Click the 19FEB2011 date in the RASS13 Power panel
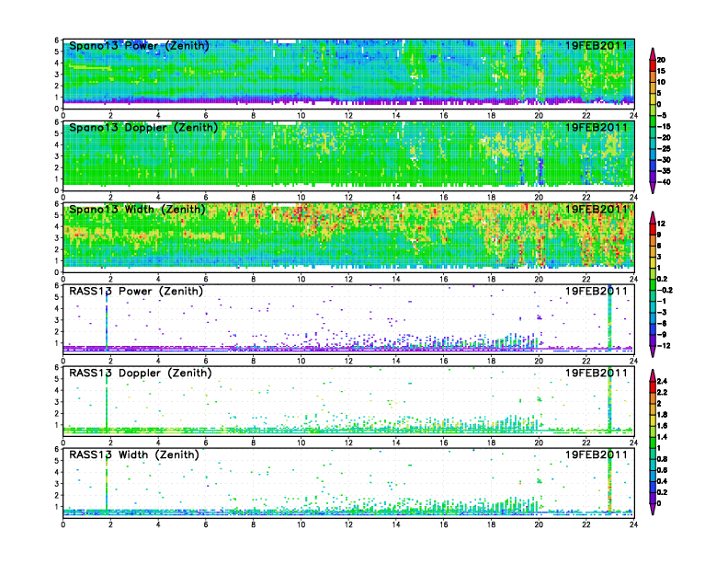This screenshot has width=728, height=563. coord(597,291)
